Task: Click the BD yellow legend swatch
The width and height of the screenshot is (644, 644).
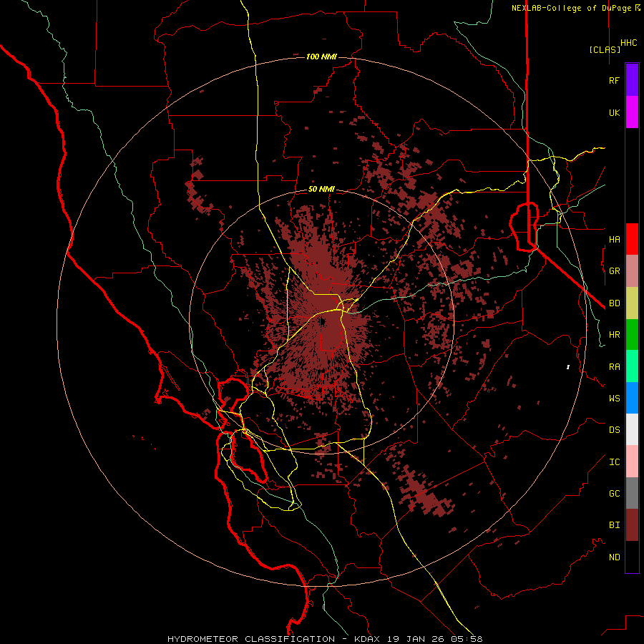Action: [632, 303]
